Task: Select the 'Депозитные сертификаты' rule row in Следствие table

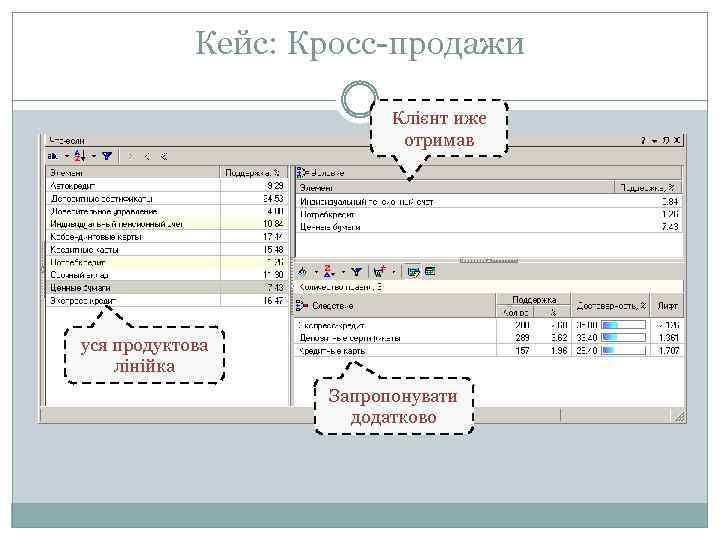Action: click(x=489, y=338)
